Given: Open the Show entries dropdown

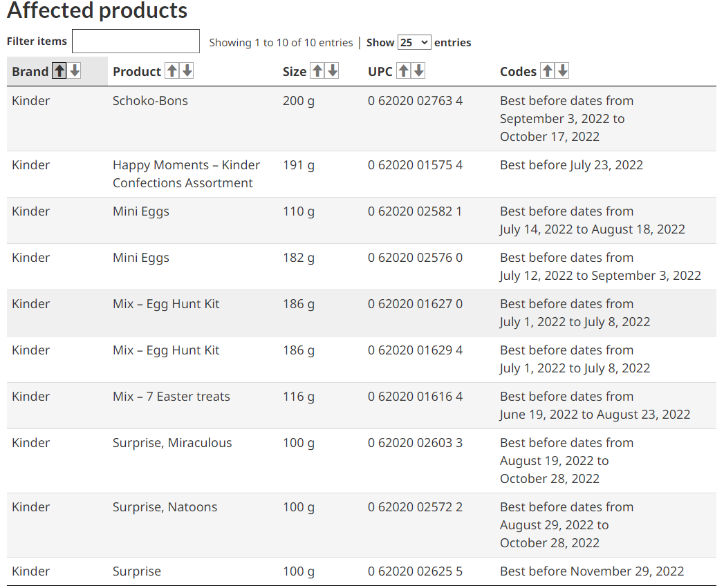Looking at the screenshot, I should [x=414, y=42].
